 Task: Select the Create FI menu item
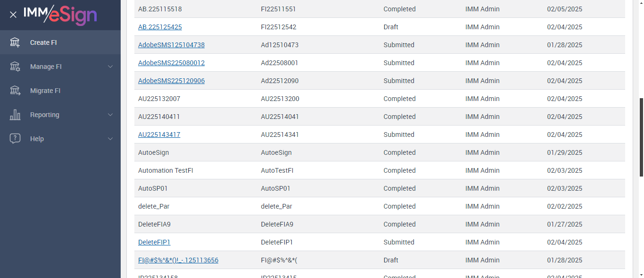[43, 42]
